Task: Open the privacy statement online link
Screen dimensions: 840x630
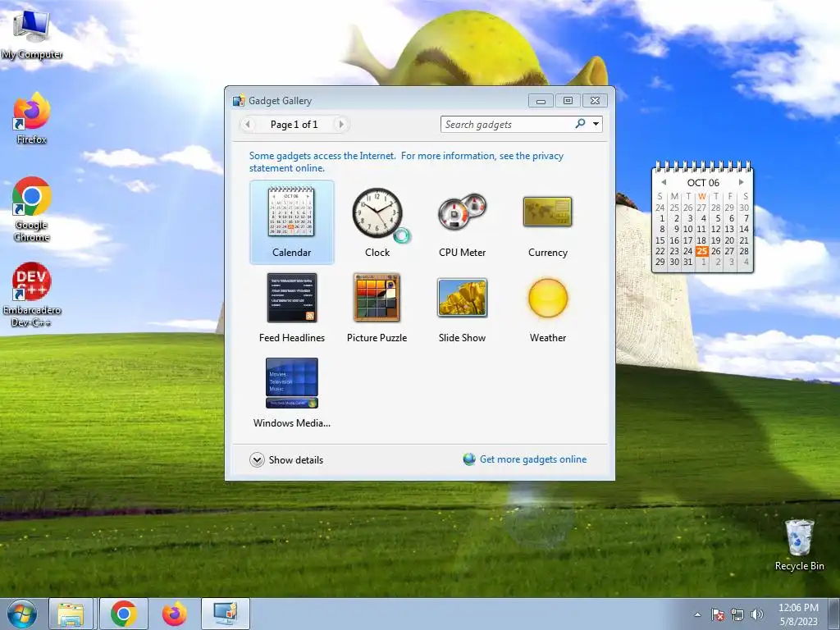Action: pyautogui.click(x=406, y=162)
